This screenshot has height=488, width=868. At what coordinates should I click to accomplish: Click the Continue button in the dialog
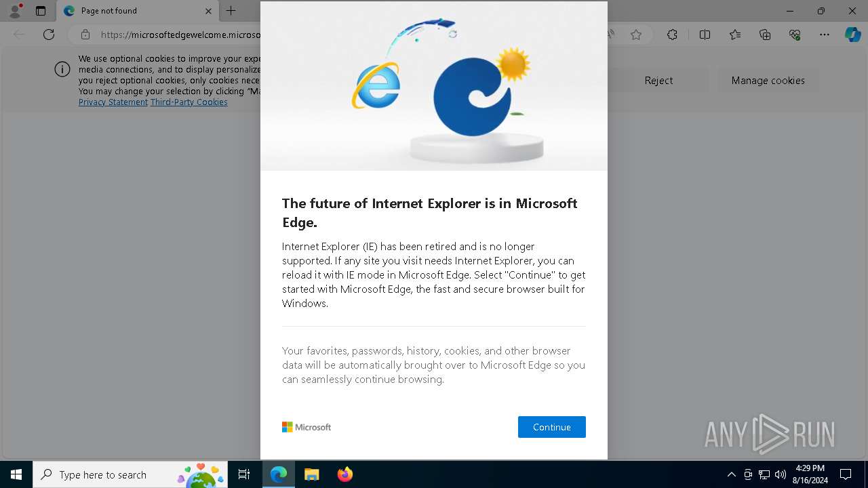[x=551, y=427]
